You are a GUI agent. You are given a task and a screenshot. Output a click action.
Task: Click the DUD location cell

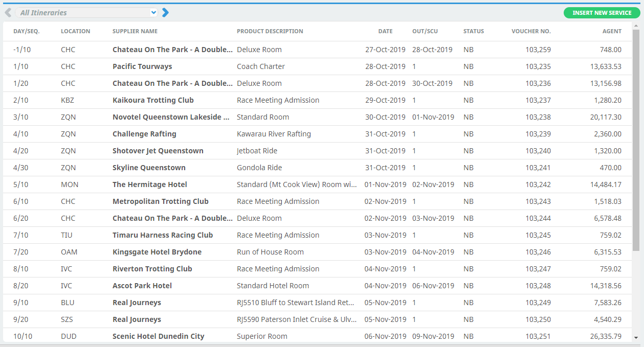[x=69, y=336]
